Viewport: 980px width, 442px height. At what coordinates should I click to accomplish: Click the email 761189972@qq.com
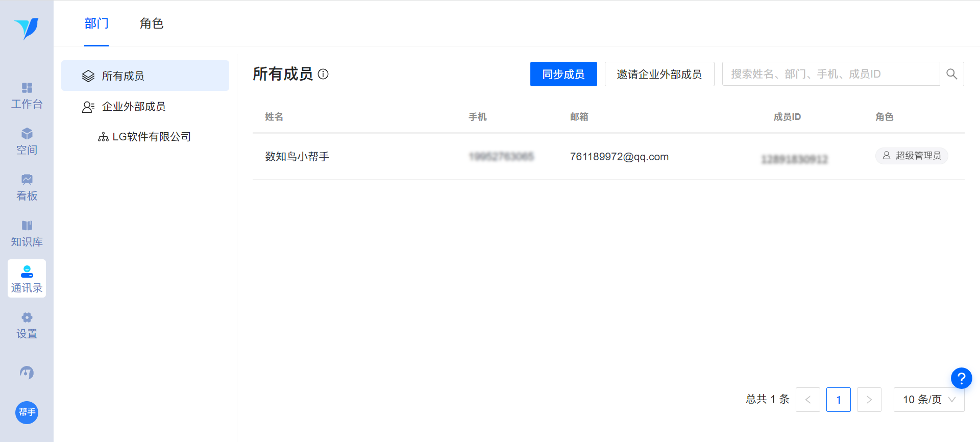coord(619,157)
